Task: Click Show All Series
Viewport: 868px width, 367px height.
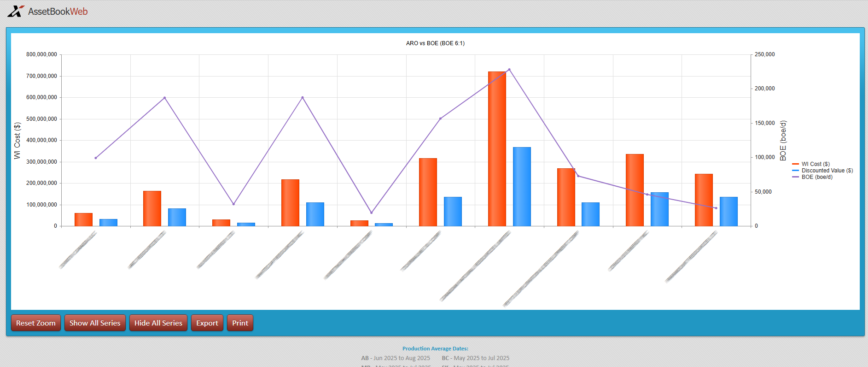Action: pos(95,323)
